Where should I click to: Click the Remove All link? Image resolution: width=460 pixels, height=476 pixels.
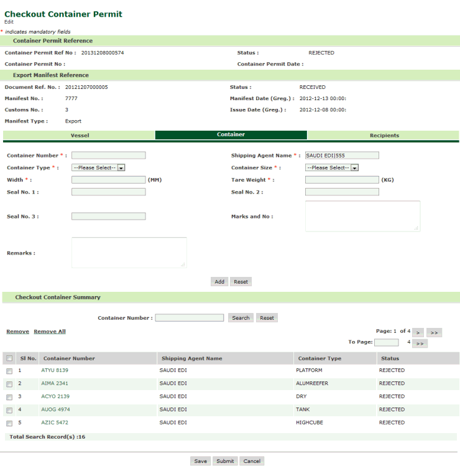point(50,332)
